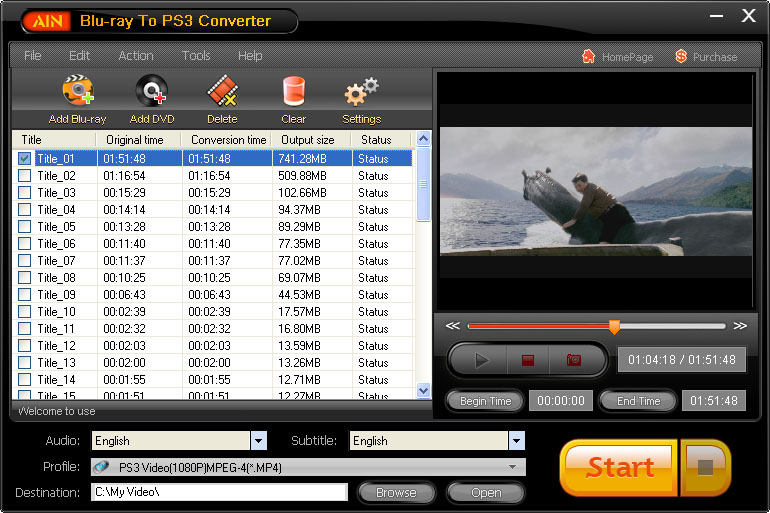The width and height of the screenshot is (770, 513).
Task: Click the stop conversion button beside Start
Action: point(706,467)
